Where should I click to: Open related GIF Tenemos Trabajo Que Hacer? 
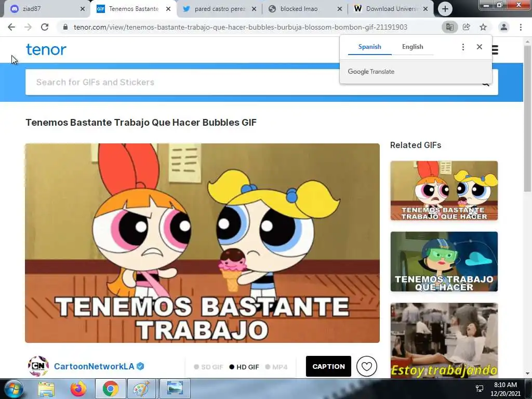pos(444,262)
